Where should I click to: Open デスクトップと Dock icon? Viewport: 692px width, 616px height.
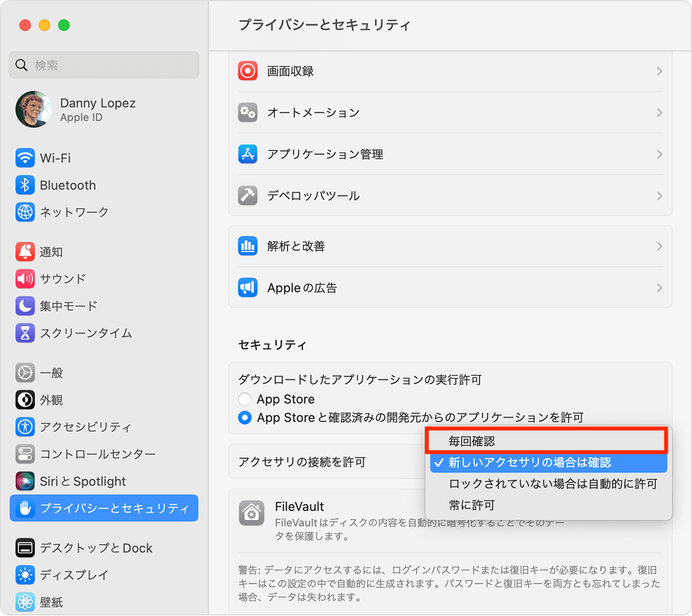[x=25, y=548]
